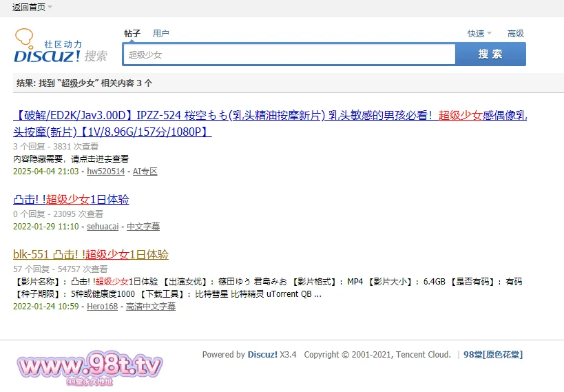Open the second search result title
Image resolution: width=564 pixels, height=392 pixels.
tap(71, 200)
